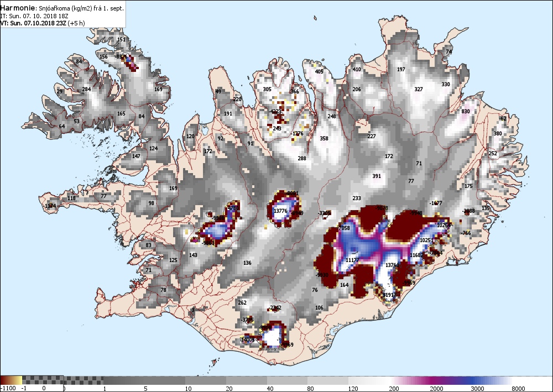553x392 pixels.
Task: Click the dark red to yellow negative legend segment
Action: [11, 380]
